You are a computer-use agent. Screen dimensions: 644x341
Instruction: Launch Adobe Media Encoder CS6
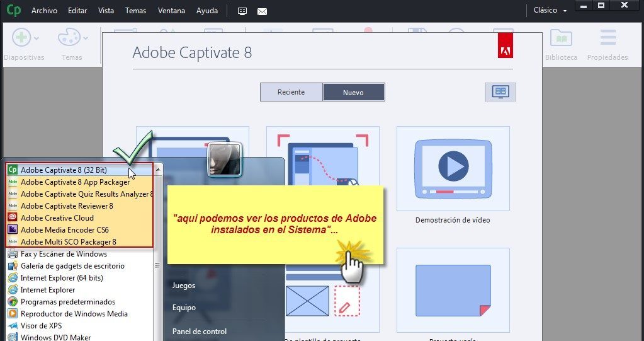click(x=80, y=229)
